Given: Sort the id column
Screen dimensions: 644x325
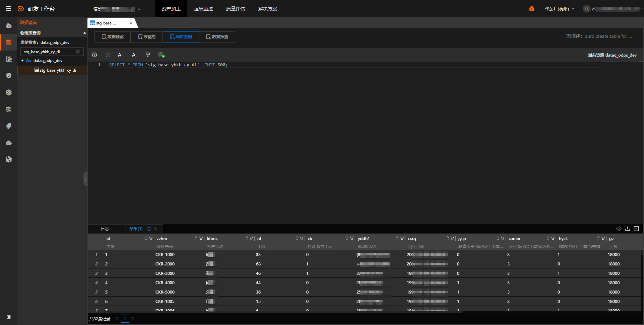Looking at the screenshot, I should [x=146, y=238].
